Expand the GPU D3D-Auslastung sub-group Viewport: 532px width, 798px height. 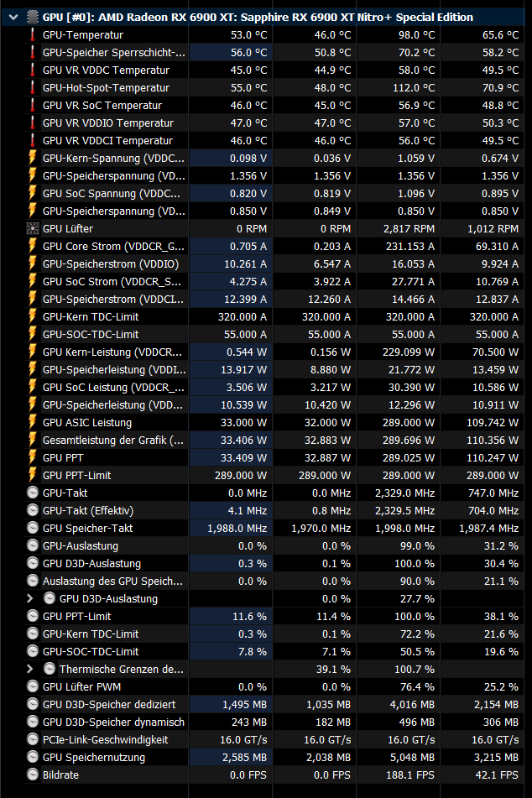(30, 598)
